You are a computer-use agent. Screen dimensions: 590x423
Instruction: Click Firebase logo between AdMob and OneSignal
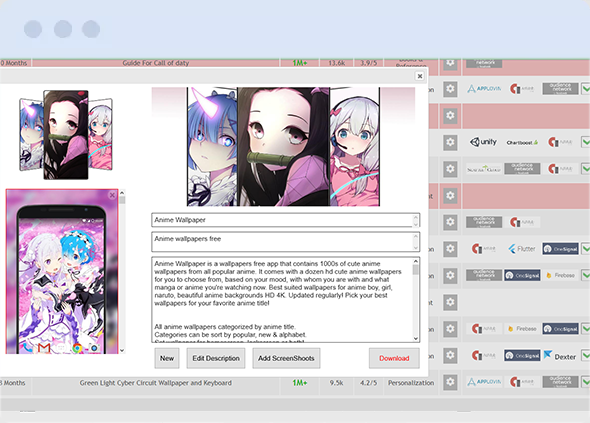coord(522,329)
